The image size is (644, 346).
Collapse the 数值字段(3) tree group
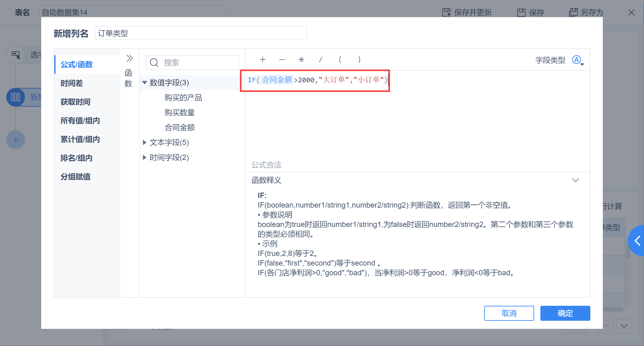144,83
